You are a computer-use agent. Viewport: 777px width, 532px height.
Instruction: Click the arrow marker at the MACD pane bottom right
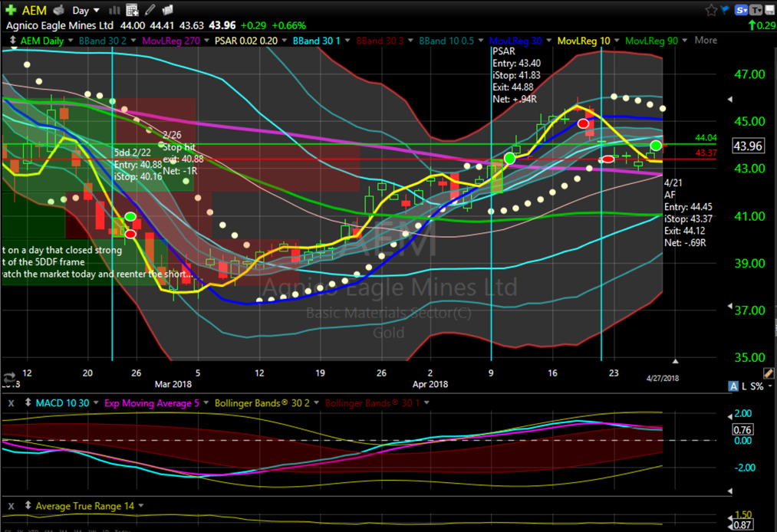[x=730, y=491]
